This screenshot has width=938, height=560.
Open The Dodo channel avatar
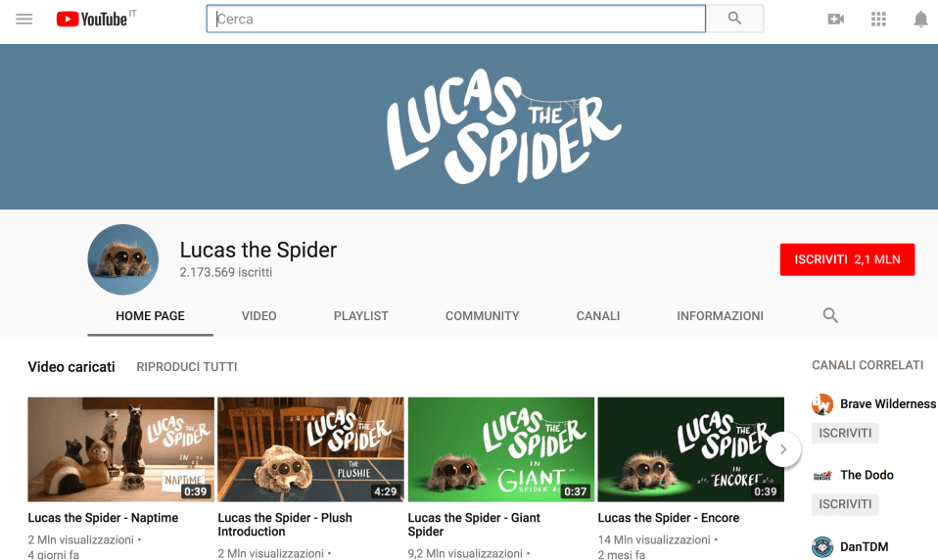point(822,476)
